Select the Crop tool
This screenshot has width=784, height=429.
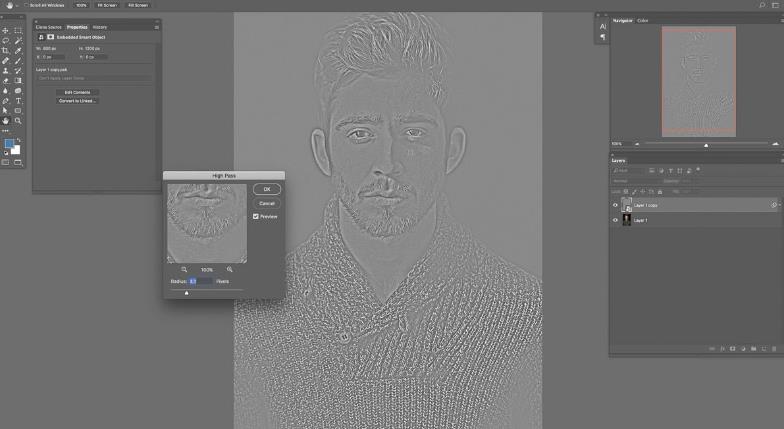pos(6,50)
